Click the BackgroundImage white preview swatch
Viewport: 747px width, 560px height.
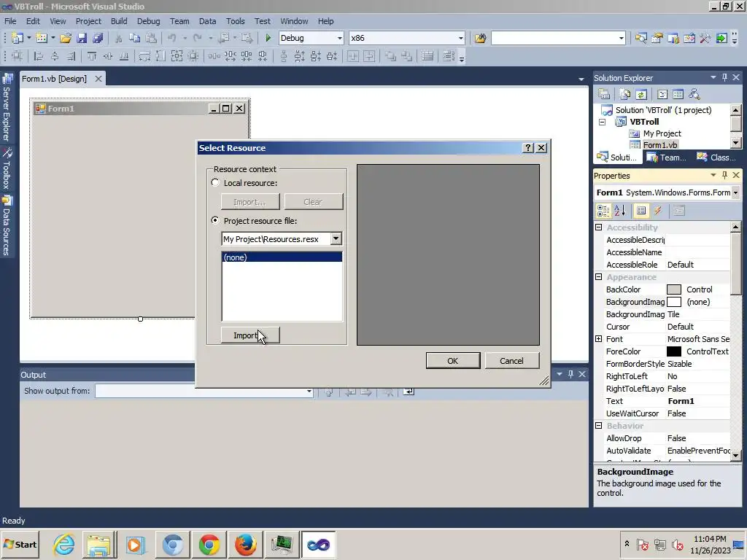point(673,302)
